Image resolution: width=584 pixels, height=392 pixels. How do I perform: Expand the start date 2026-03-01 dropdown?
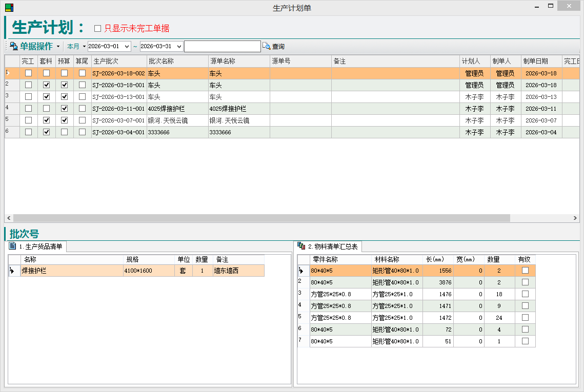[127, 47]
